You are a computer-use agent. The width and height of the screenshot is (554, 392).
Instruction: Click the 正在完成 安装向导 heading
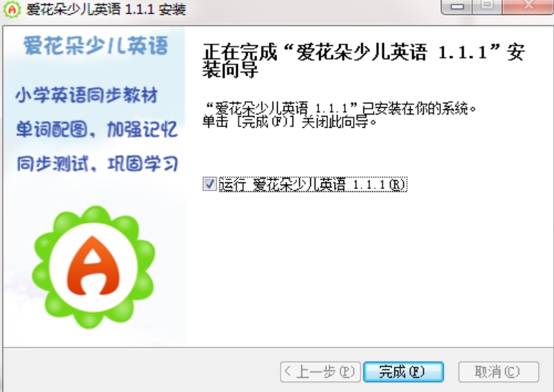(363, 61)
